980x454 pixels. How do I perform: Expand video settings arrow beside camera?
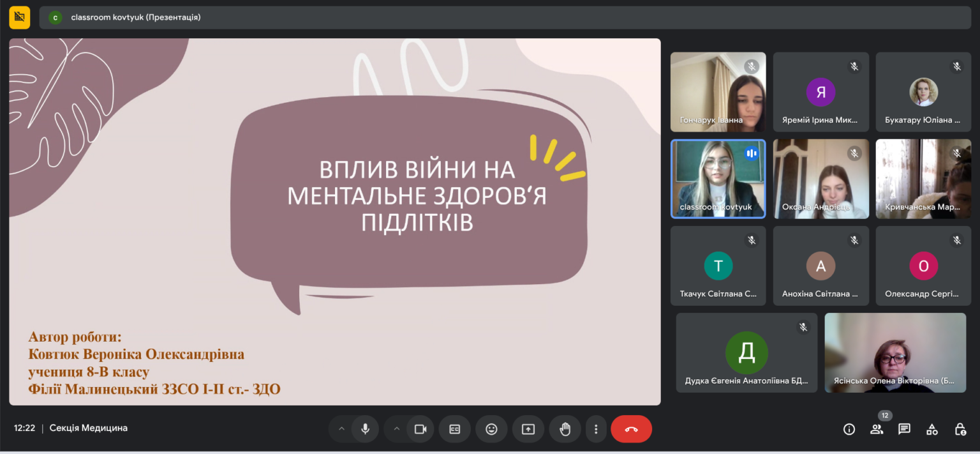[396, 429]
